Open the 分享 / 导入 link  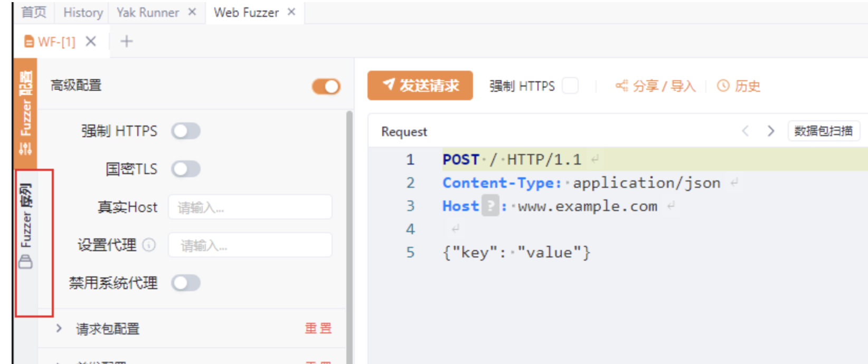656,86
